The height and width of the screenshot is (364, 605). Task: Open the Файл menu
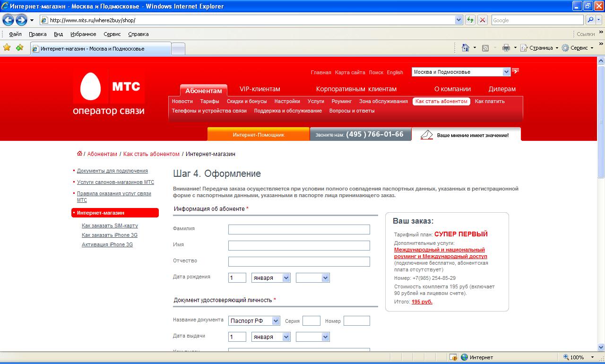[15, 34]
